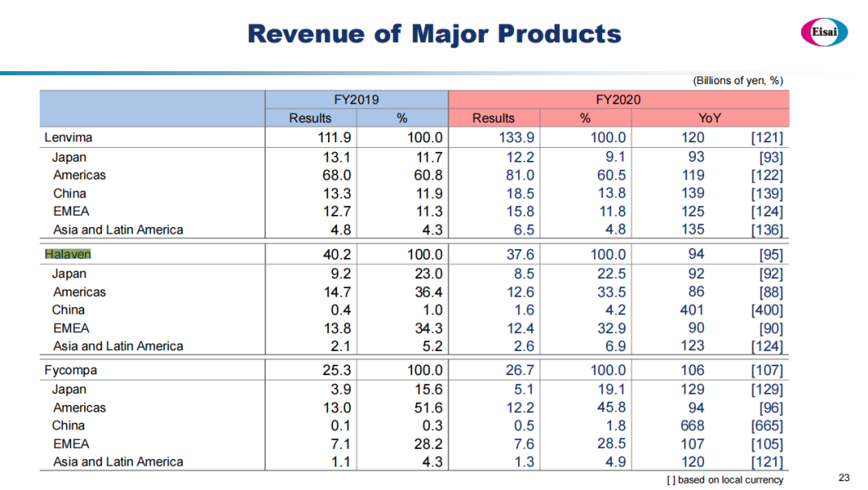Click Halaven FY2020 result 37.6
The width and height of the screenshot is (868, 490).
(x=520, y=254)
